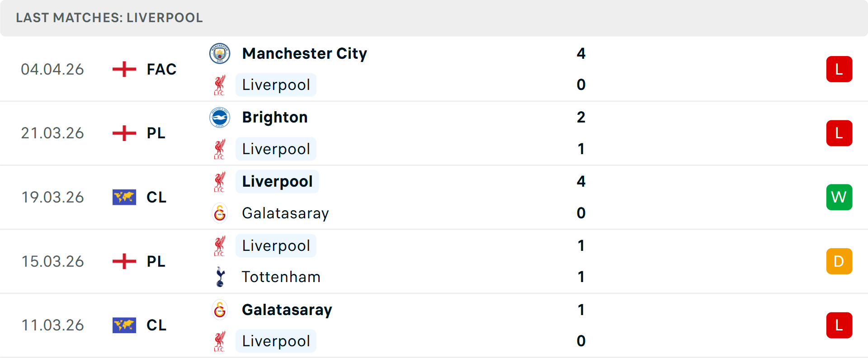This screenshot has width=868, height=358.
Task: Click the Brighton team name
Action: tap(274, 117)
